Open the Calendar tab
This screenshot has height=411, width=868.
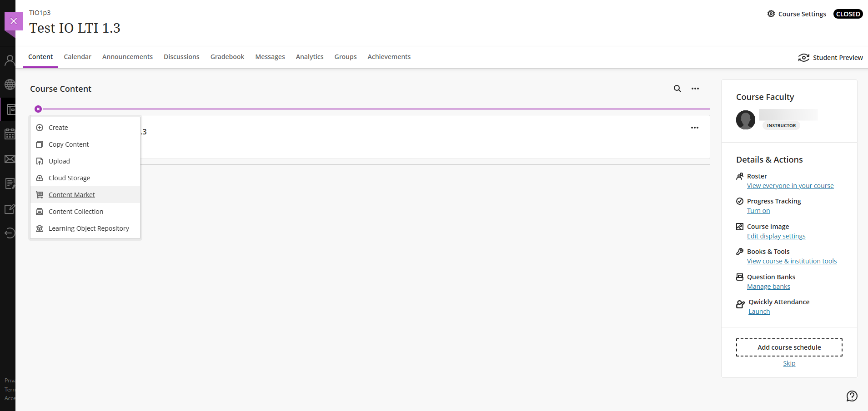(x=77, y=57)
